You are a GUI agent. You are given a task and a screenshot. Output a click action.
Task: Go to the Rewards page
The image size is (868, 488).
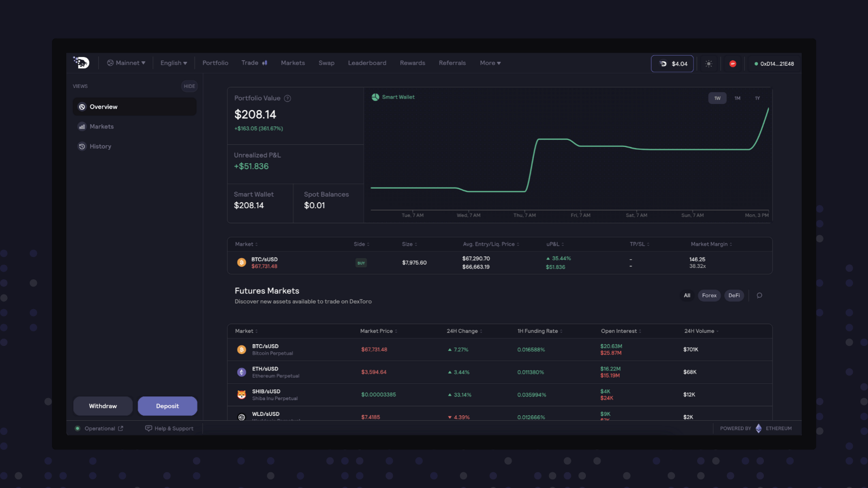pos(412,63)
